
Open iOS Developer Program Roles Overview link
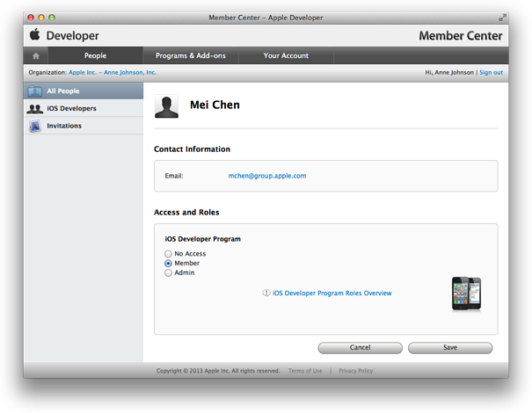tap(332, 293)
